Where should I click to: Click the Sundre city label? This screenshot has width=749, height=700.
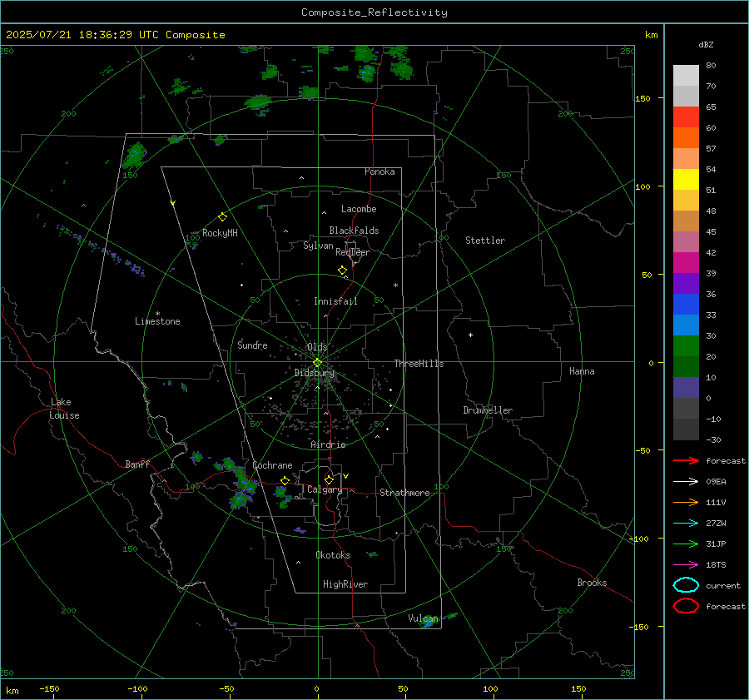(252, 345)
